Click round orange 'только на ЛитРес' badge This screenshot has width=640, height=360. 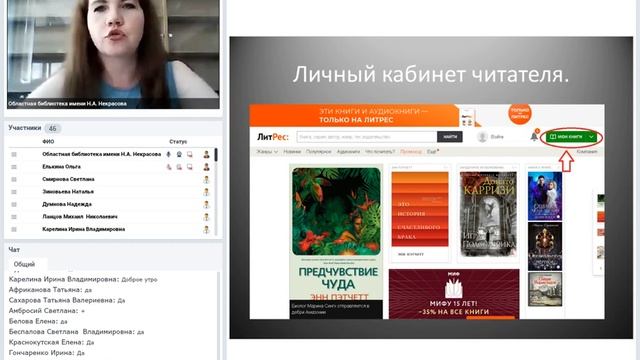coord(520,114)
